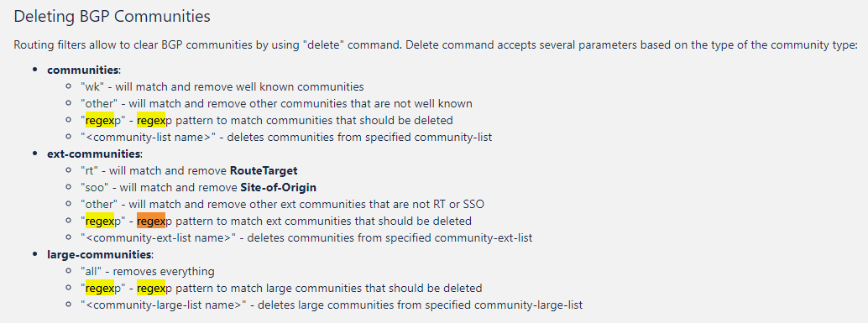The height and width of the screenshot is (323, 868).
Task: Click the bold "Site-of-Origin" text
Action: 279,187
